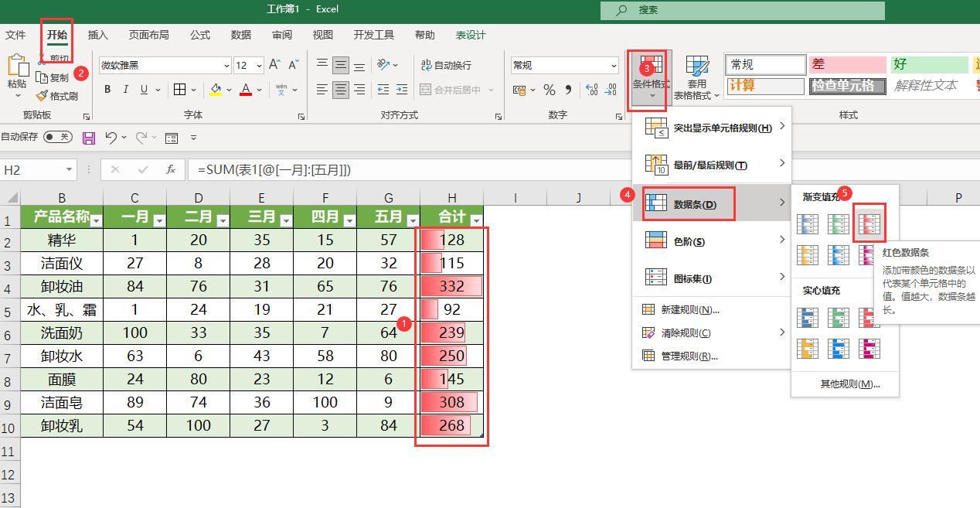
Task: Click the increase indent icon
Action: point(403,90)
